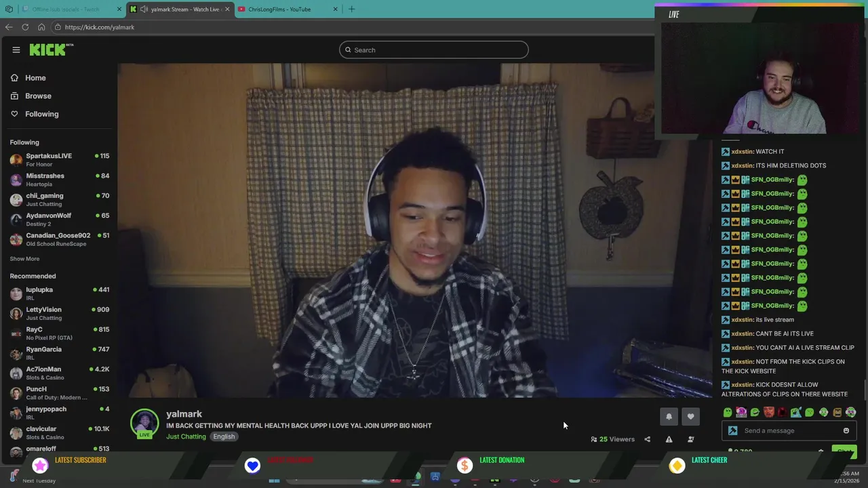Viewport: 868px width, 488px height.
Task: Reload the page with refresh icon
Action: pyautogui.click(x=25, y=27)
